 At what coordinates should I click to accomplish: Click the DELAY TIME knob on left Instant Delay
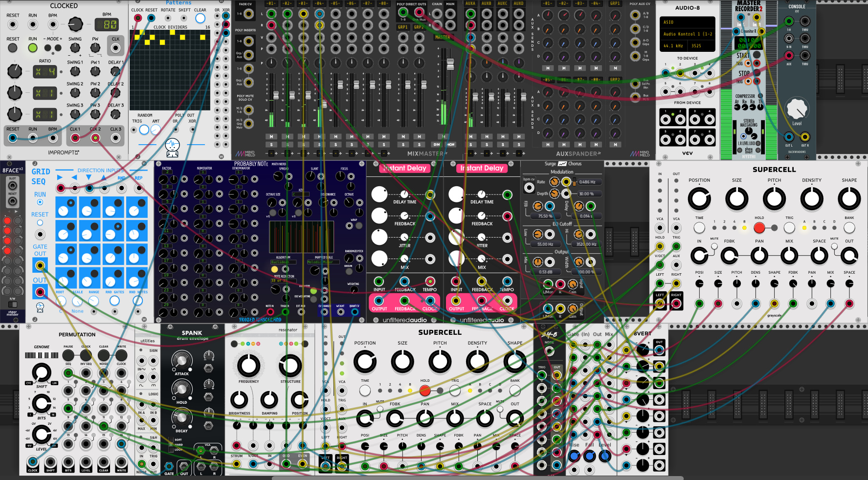pos(379,194)
